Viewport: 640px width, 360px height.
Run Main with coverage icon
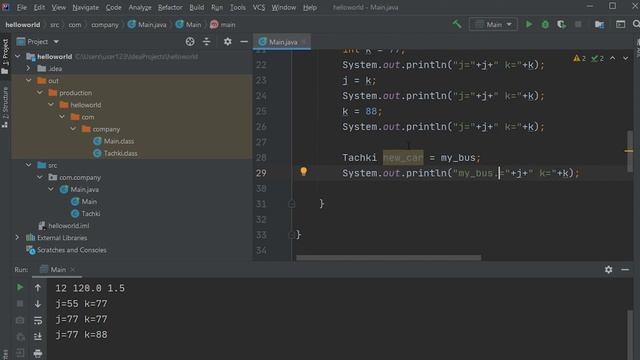(x=561, y=24)
